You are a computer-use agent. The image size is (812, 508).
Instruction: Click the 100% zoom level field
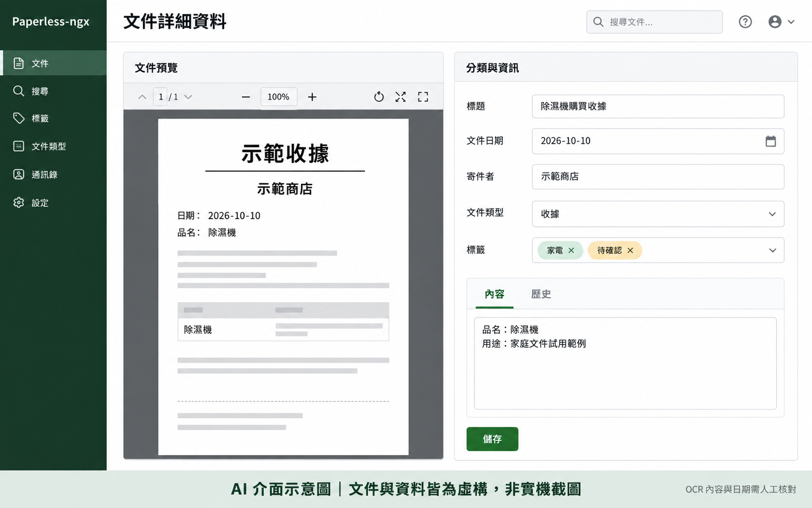coord(279,97)
